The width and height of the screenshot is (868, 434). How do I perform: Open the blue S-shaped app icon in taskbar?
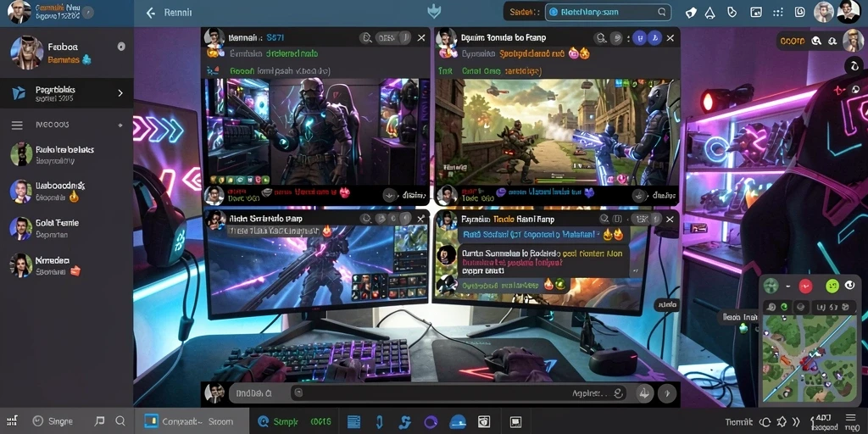(404, 421)
